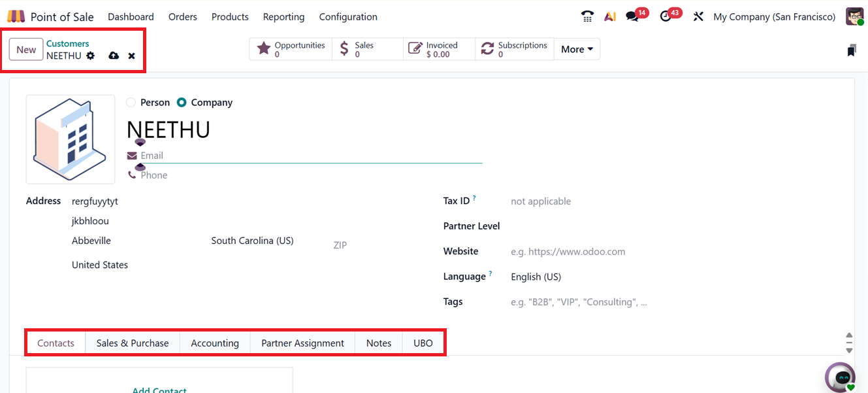The height and width of the screenshot is (393, 868).
Task: Open the Opportunities stat button
Action: [x=291, y=49]
